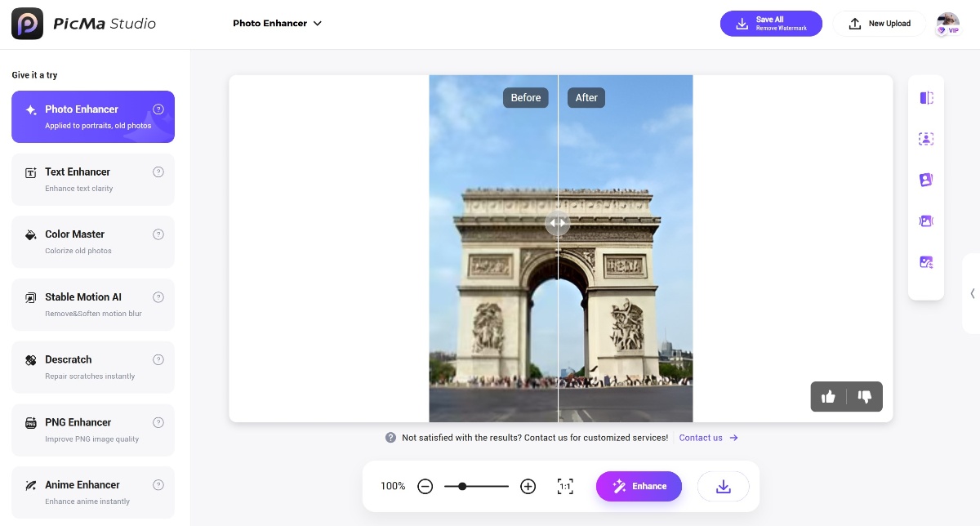Select the Text Enhancer tool
The height and width of the screenshot is (526, 980).
[93, 180]
